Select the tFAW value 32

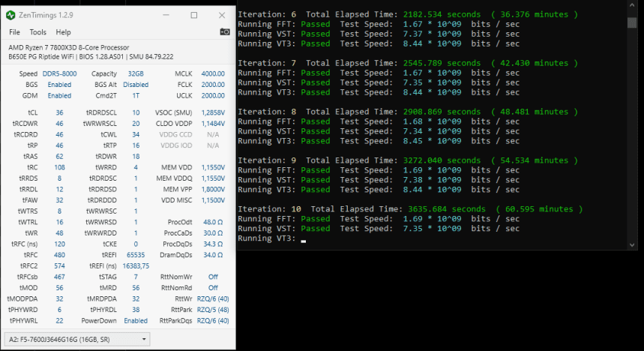(x=59, y=200)
